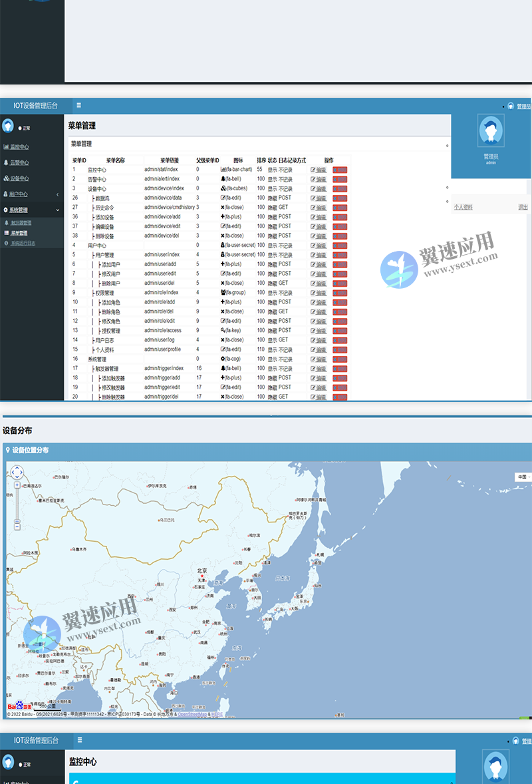Click the green 正常 status indicator beside the avatar

pos(20,128)
